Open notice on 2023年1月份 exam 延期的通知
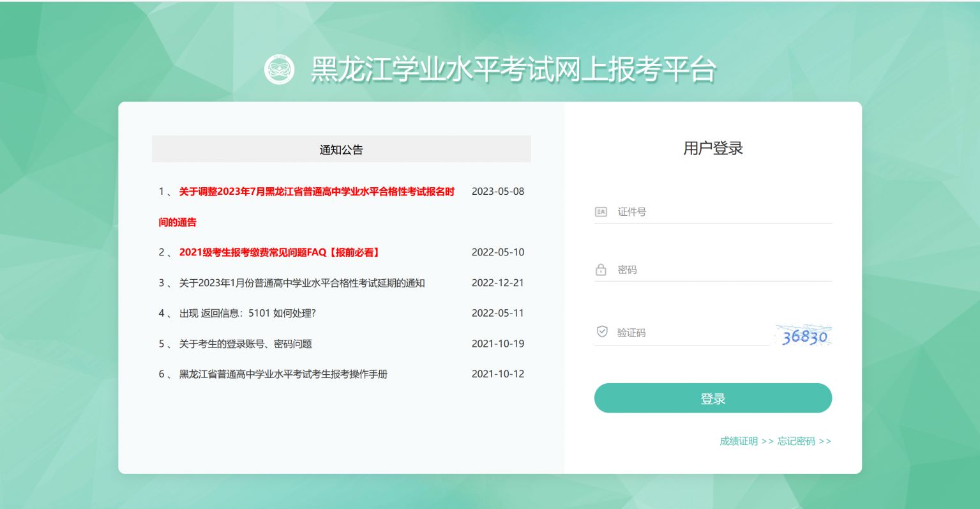Image resolution: width=980 pixels, height=509 pixels. point(301,283)
